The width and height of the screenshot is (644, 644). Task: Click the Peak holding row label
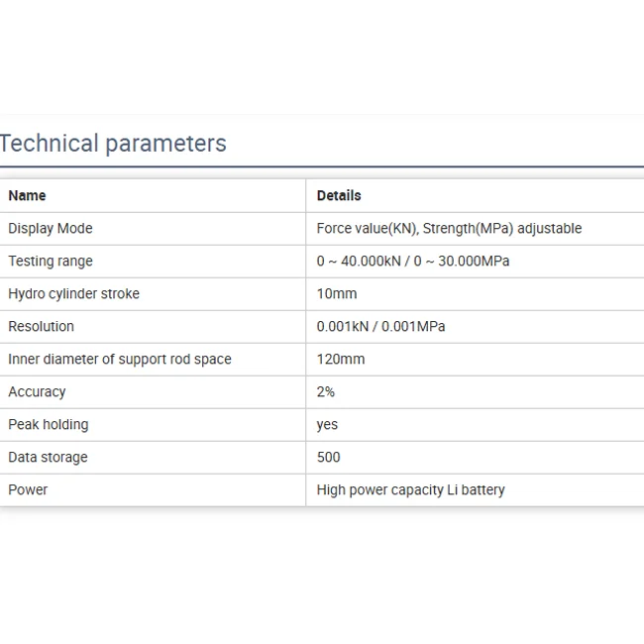coord(49,424)
